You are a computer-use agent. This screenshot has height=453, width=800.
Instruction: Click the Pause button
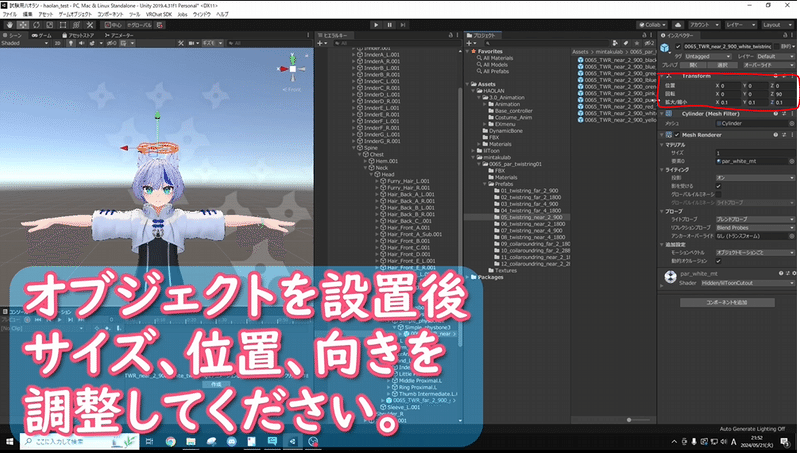pos(390,24)
